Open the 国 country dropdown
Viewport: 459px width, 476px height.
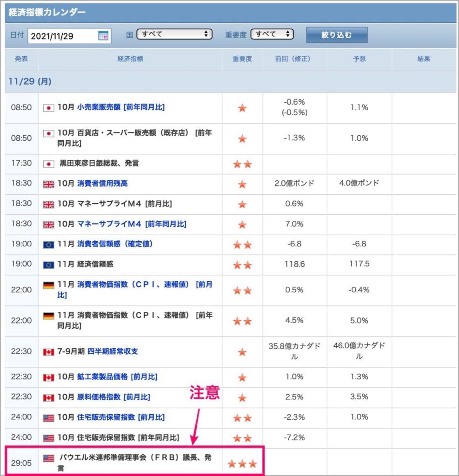(174, 34)
